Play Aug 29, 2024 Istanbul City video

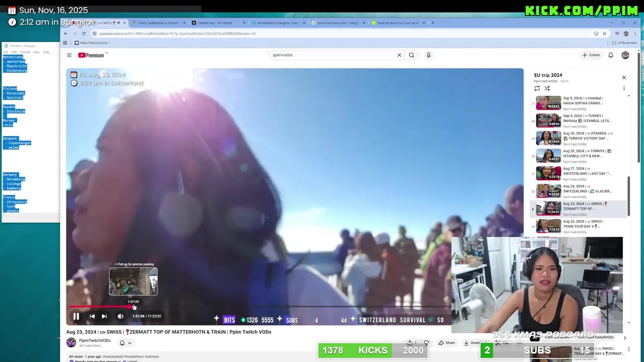(579, 156)
